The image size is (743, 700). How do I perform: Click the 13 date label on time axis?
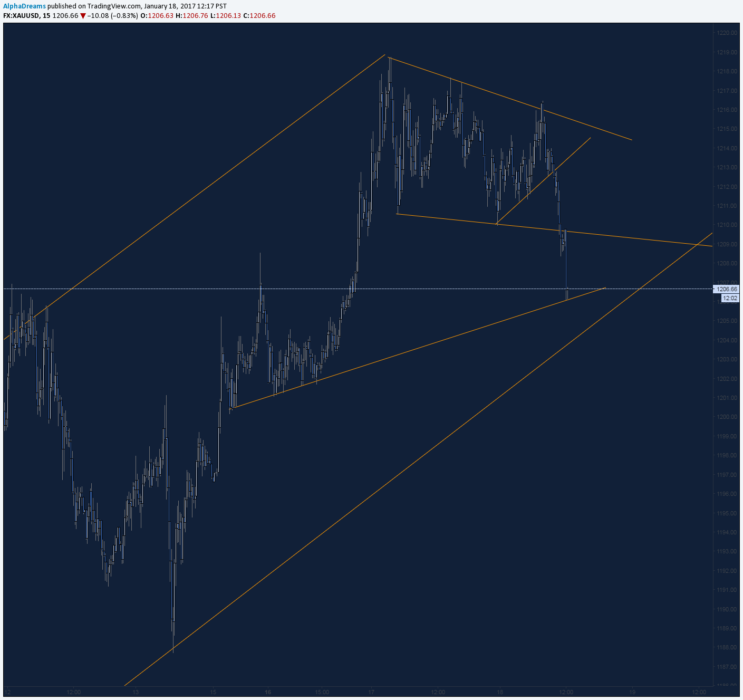point(136,692)
